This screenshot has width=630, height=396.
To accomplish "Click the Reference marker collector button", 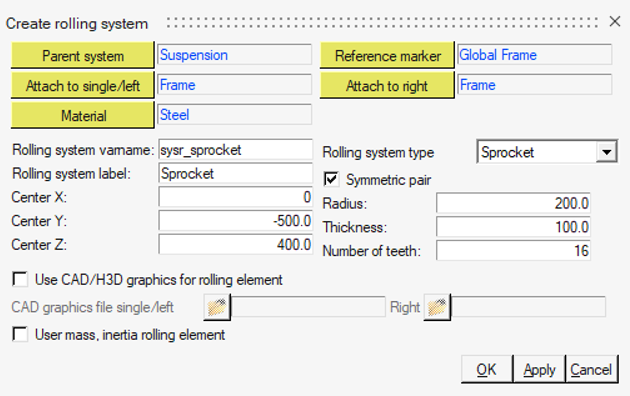I will pos(387,55).
